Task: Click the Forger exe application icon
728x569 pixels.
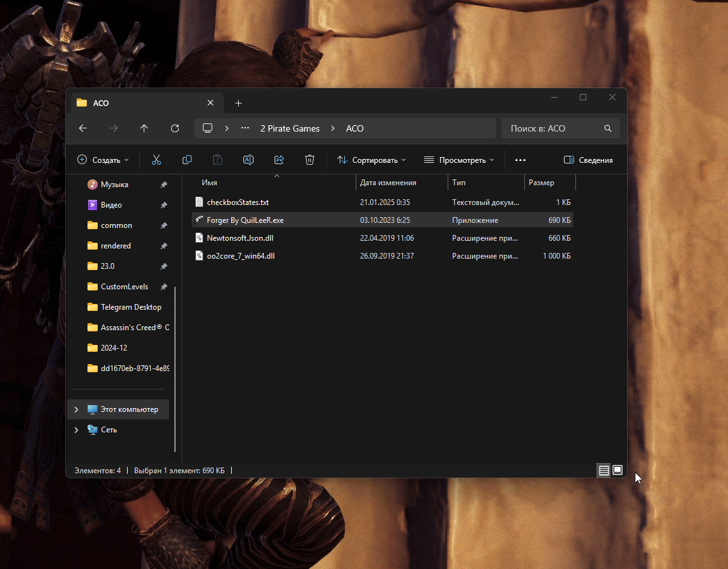Action: [199, 220]
